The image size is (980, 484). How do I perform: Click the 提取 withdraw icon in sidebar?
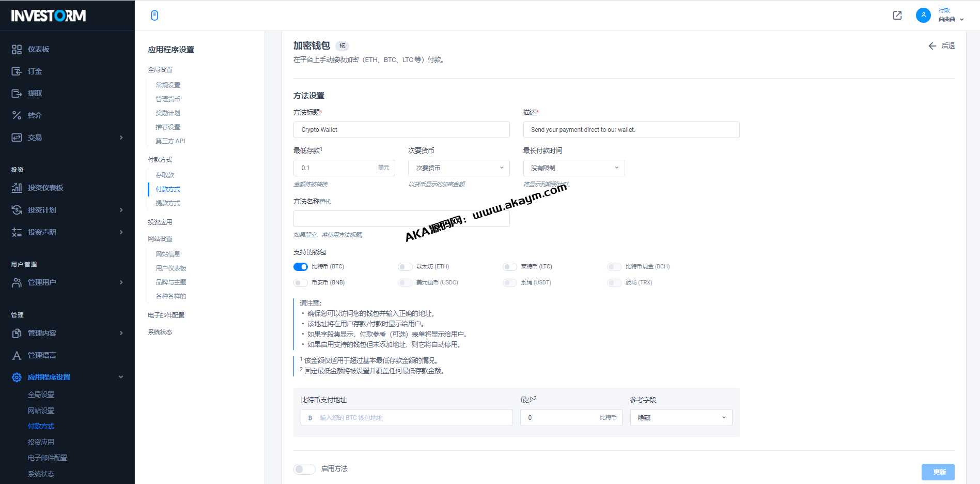tap(17, 94)
